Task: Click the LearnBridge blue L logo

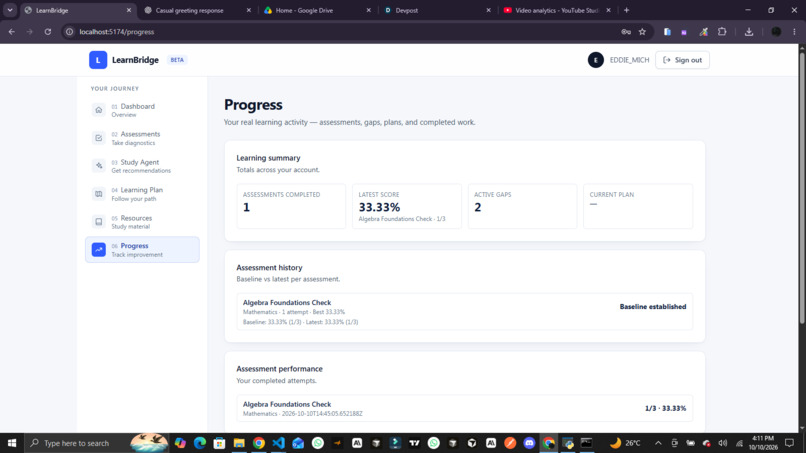Action: coord(98,60)
